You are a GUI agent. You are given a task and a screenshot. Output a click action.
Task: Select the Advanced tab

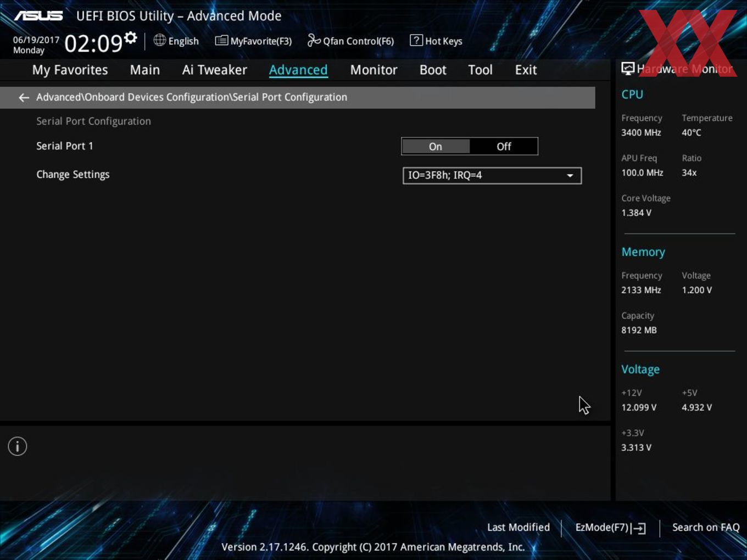(x=298, y=70)
